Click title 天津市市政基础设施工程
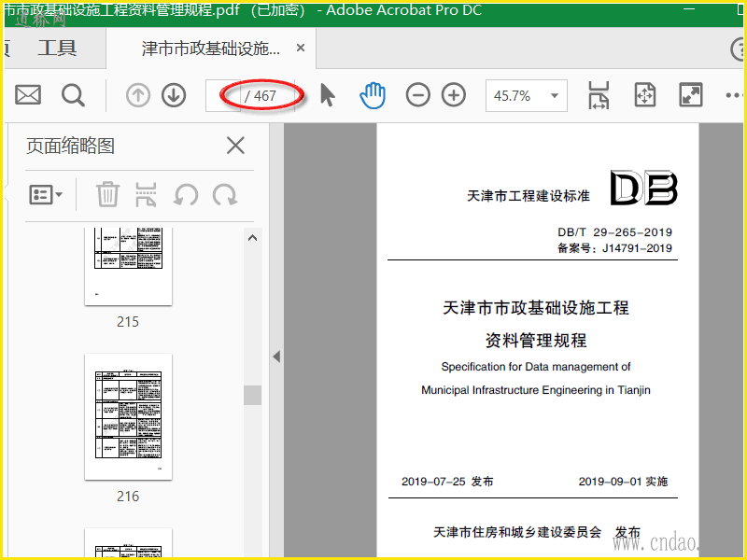The width and height of the screenshot is (747, 560). point(536,308)
